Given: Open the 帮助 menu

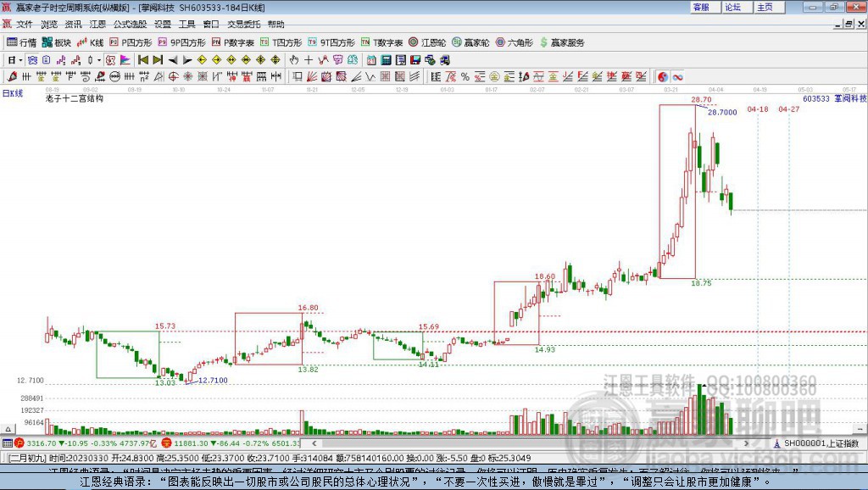Looking at the screenshot, I should click(276, 25).
